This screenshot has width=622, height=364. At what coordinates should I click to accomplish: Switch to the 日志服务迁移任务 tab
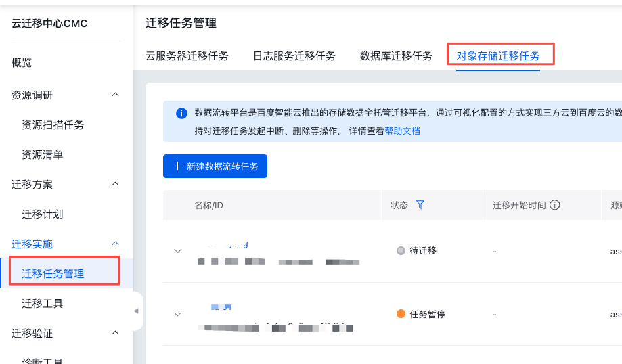294,56
